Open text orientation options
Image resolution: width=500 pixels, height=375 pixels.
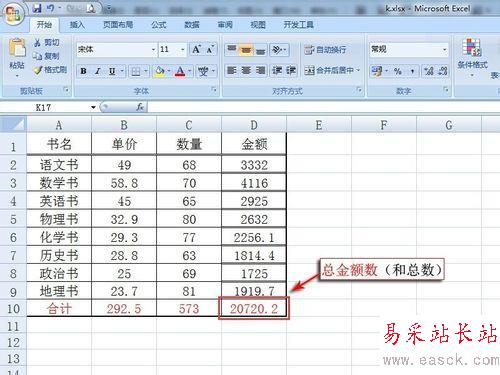[x=279, y=50]
